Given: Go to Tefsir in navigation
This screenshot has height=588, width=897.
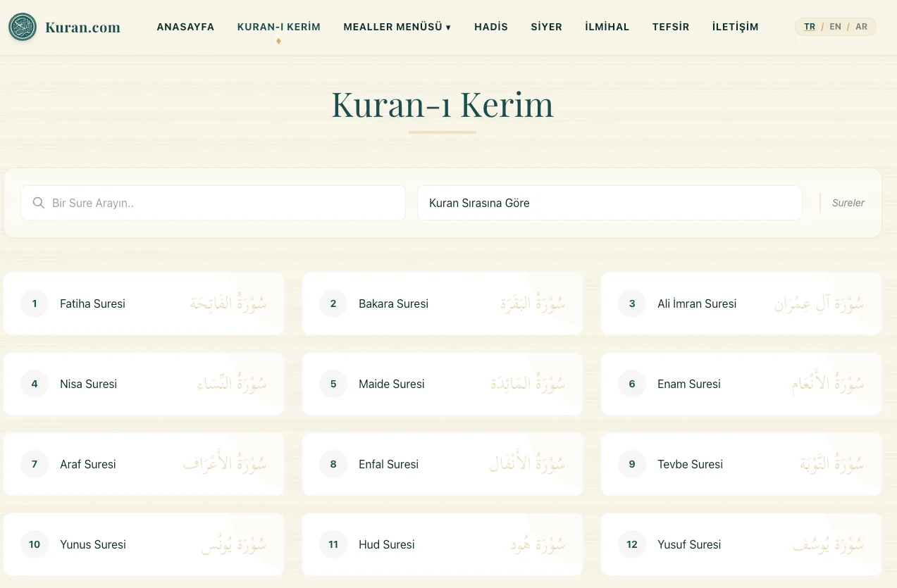Looking at the screenshot, I should pyautogui.click(x=671, y=27).
